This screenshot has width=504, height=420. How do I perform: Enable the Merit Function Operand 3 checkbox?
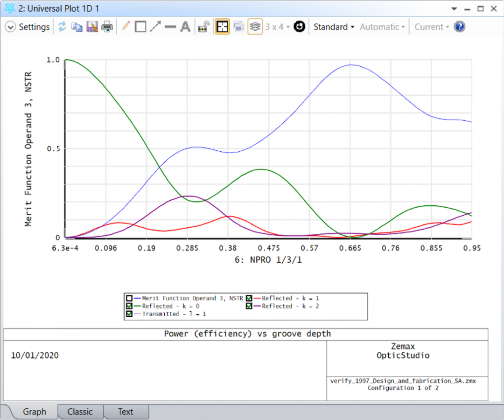tap(129, 298)
